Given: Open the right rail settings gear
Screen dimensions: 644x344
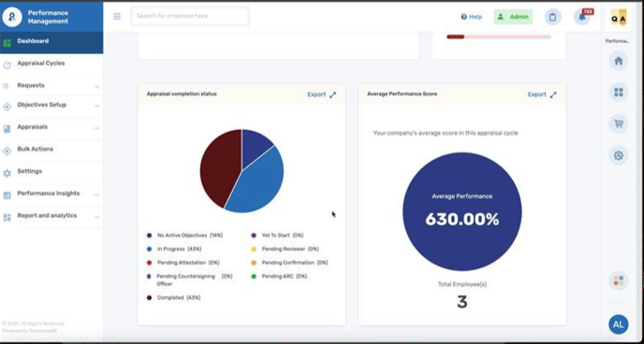Looking at the screenshot, I should click(618, 155).
